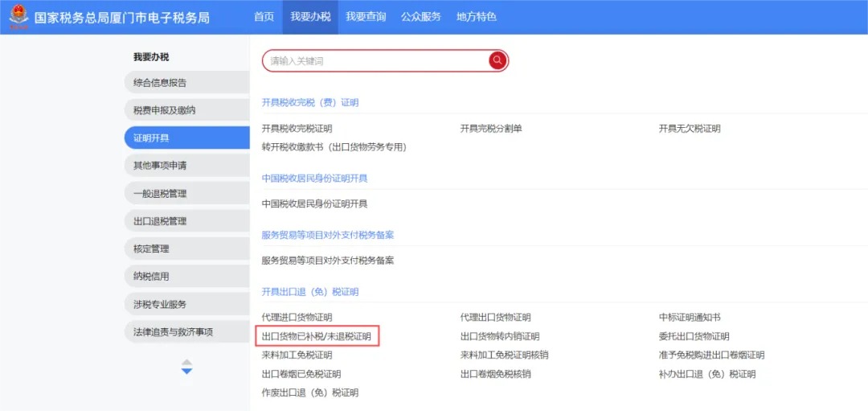The width and height of the screenshot is (868, 411).
Task: Open 开具税收完税证明 link
Action: [297, 129]
